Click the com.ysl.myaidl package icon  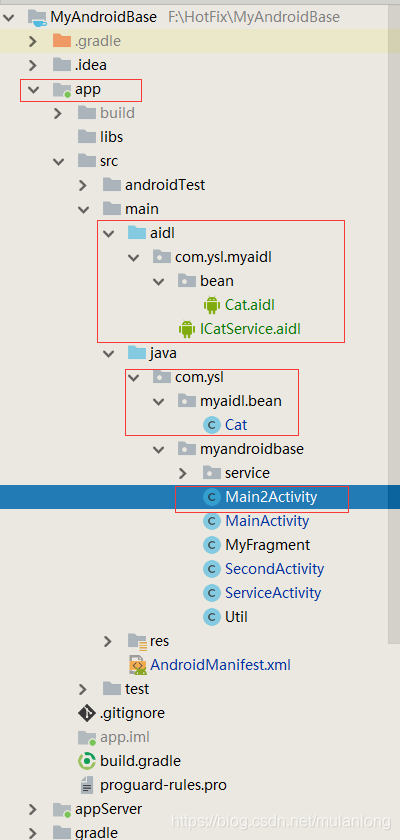point(162,257)
